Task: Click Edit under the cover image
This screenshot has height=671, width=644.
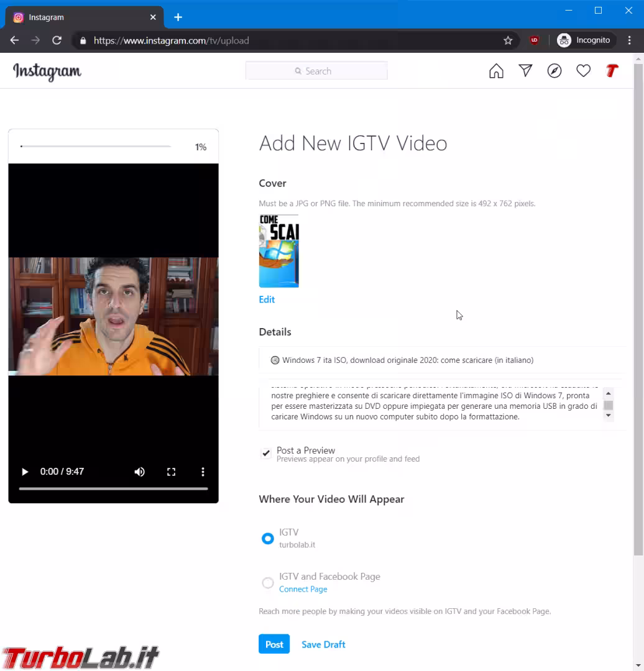Action: (267, 299)
